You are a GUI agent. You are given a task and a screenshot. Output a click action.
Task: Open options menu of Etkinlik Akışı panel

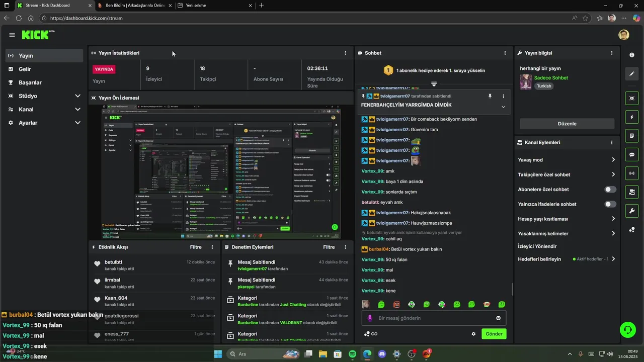[212, 247]
